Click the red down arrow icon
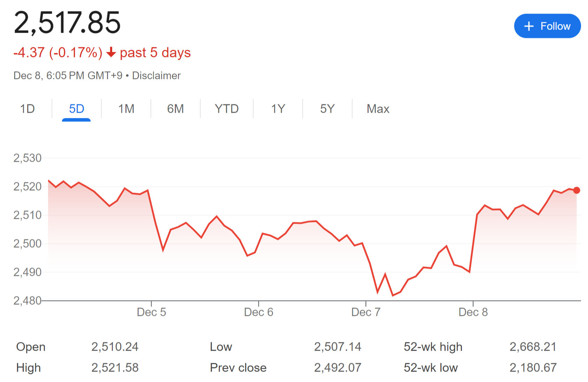This screenshot has height=382, width=588. (111, 53)
